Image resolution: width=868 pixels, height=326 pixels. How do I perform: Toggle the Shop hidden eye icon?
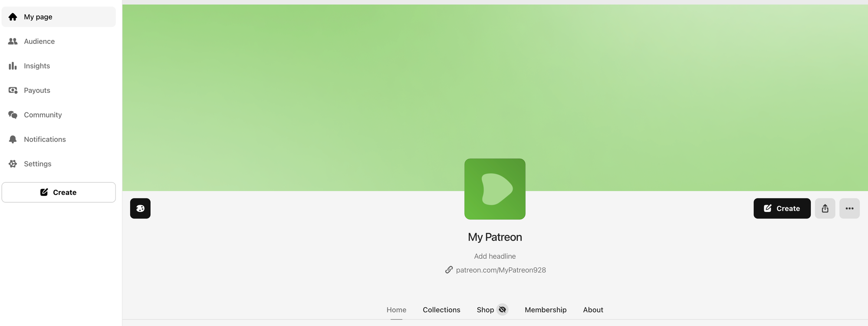click(x=502, y=310)
